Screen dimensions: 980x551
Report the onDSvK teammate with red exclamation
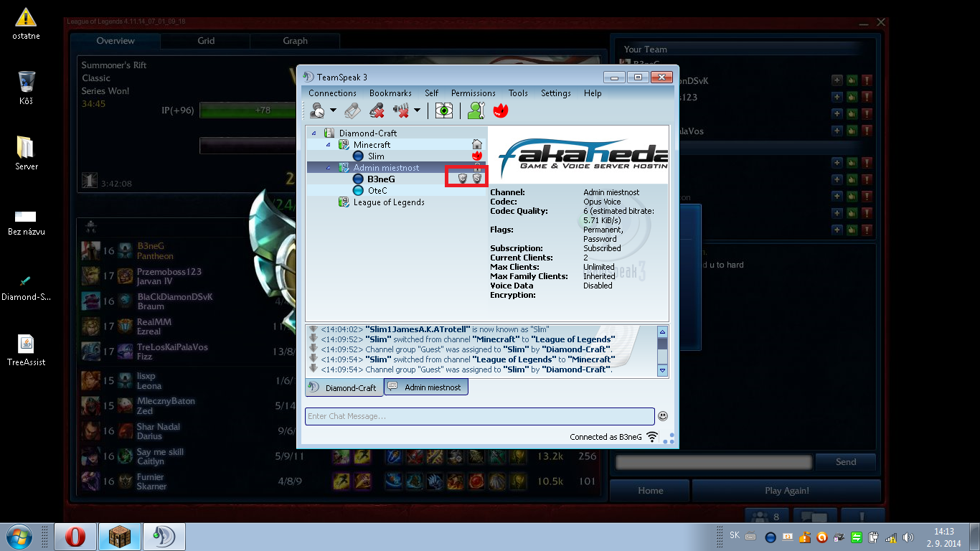tap(867, 81)
